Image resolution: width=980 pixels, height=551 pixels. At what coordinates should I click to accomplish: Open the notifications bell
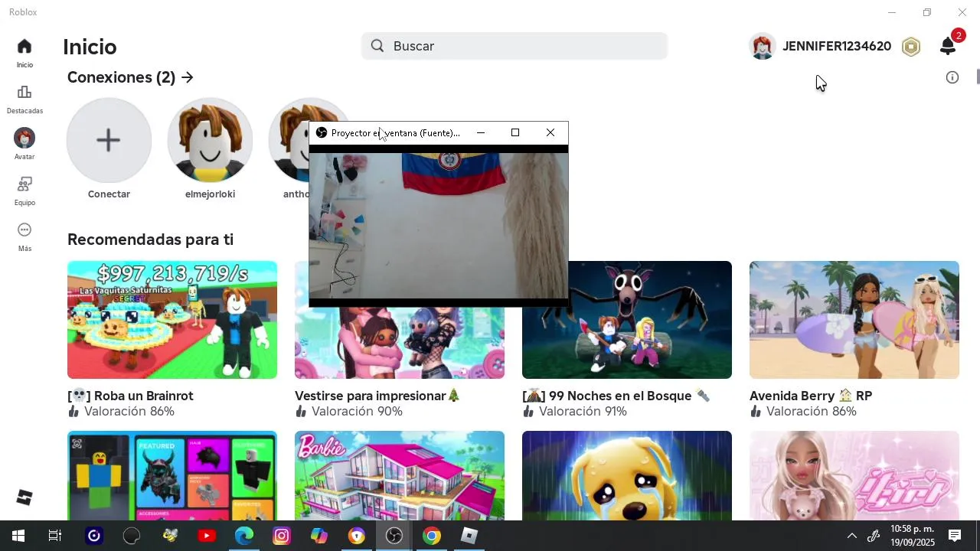[948, 47]
